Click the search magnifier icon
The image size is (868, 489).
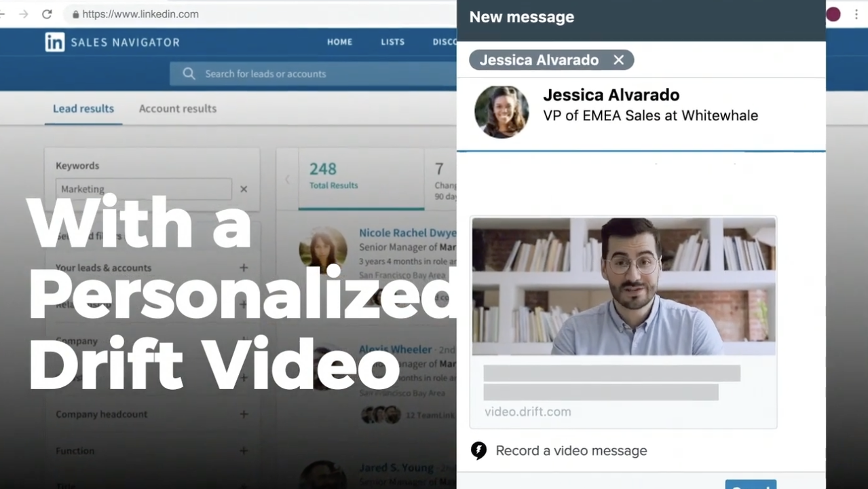point(189,73)
